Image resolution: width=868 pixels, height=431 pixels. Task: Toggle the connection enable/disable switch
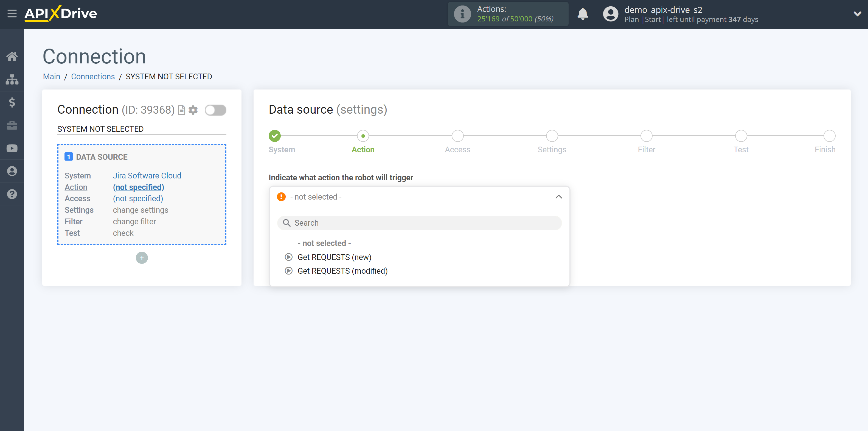215,110
